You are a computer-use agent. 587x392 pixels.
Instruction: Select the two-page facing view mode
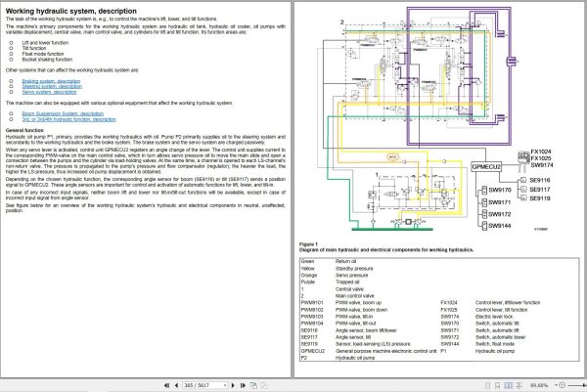click(509, 385)
